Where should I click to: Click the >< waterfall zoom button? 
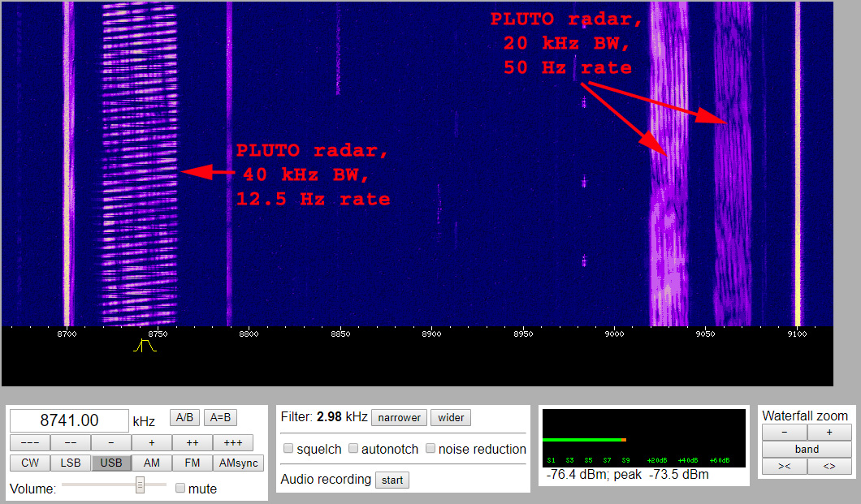point(785,466)
